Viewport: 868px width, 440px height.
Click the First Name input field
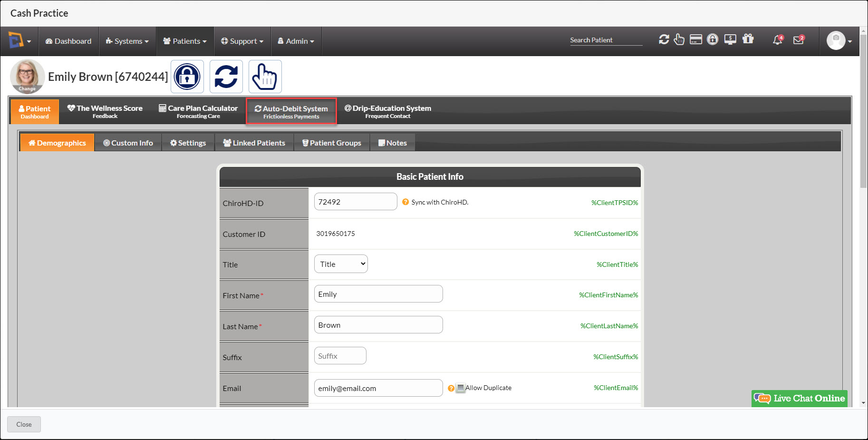point(378,294)
